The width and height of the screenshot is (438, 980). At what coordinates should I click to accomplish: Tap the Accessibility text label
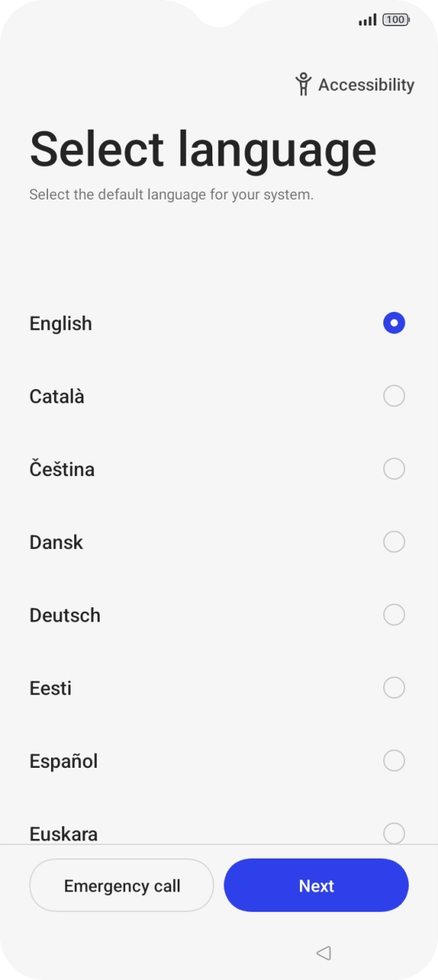(x=366, y=84)
